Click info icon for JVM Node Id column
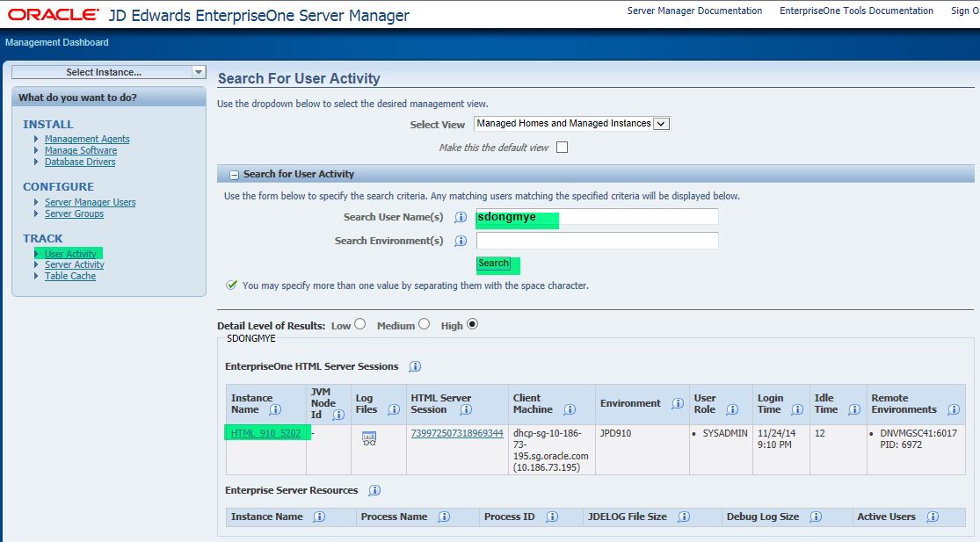This screenshot has width=980, height=542. (x=338, y=415)
